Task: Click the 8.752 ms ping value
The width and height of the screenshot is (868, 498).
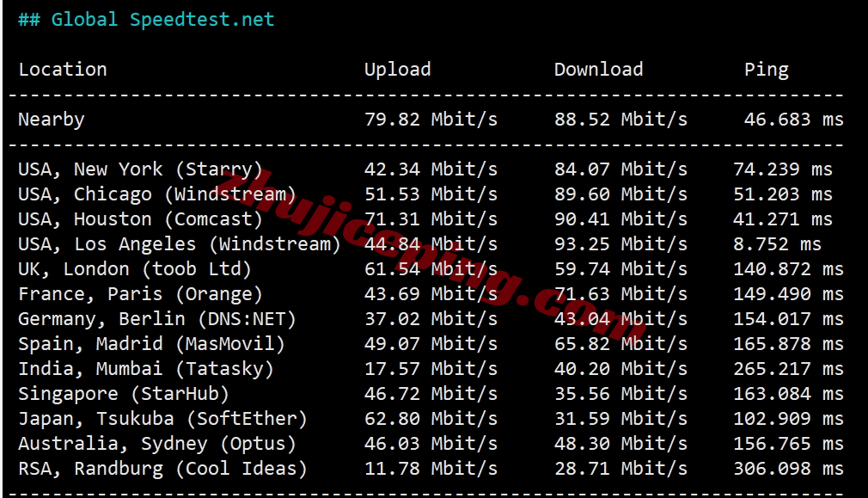Action: (777, 243)
